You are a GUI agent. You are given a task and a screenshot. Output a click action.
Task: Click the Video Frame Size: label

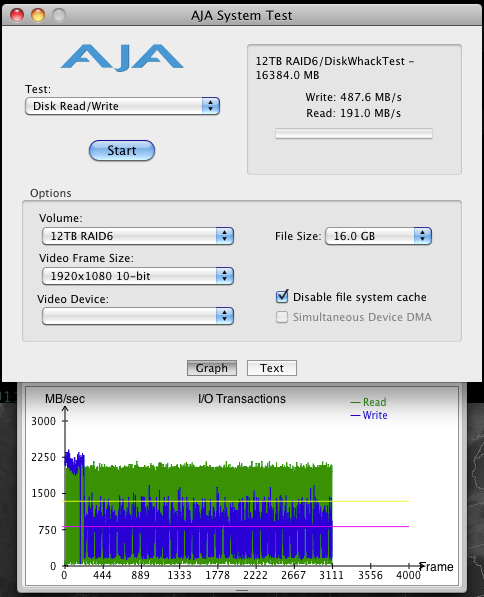click(x=86, y=258)
